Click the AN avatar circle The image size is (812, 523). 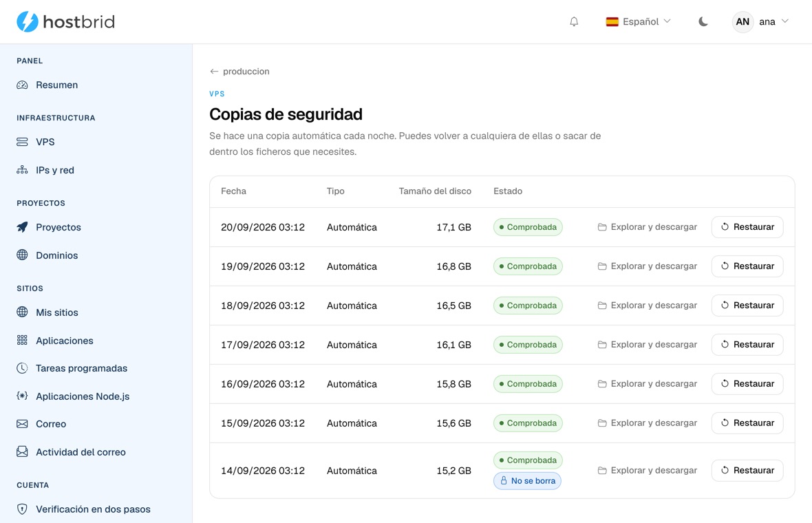[742, 22]
